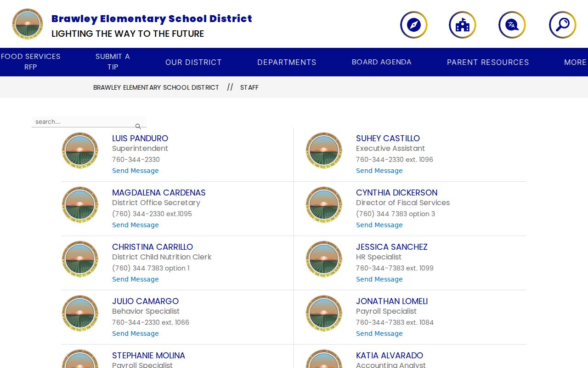Viewport: 588px width, 368px height.
Task: Send a message to Julio Camargo
Action: 136,333
